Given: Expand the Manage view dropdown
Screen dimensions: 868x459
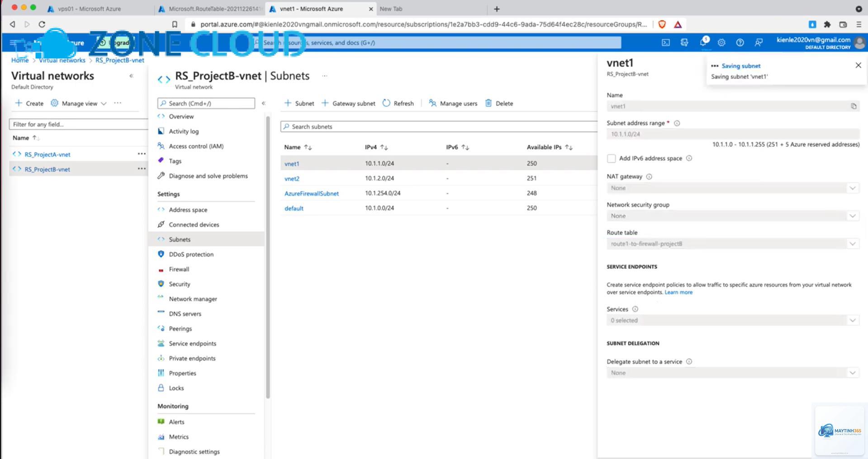Looking at the screenshot, I should pos(79,104).
